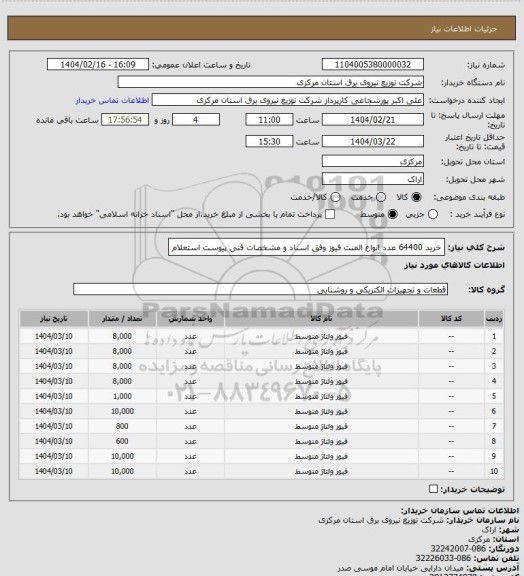Select quantity 10,000 in row 6
The width and height of the screenshot is (524, 576).
(x=122, y=411)
